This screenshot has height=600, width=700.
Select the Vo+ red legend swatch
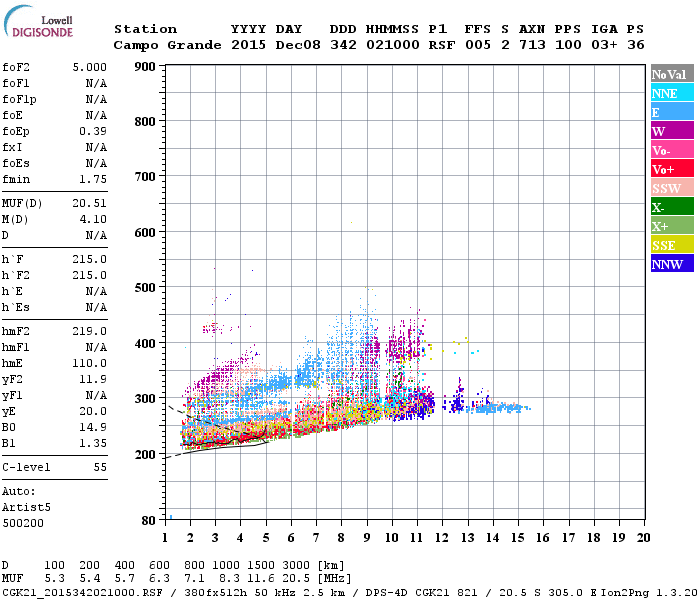(672, 169)
